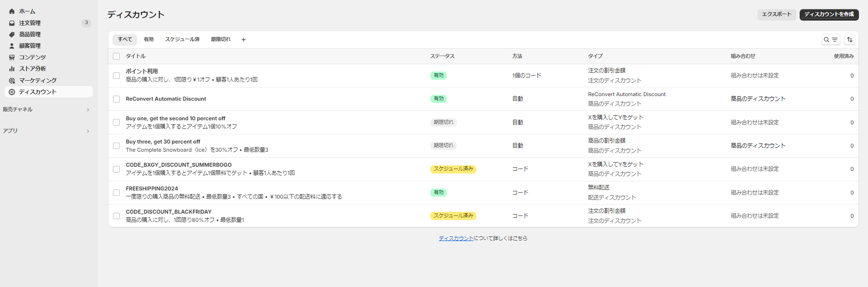The width and height of the screenshot is (868, 287).
Task: Click the Analytics (ストア分析) bar chart icon
Action: pyautogui.click(x=12, y=69)
